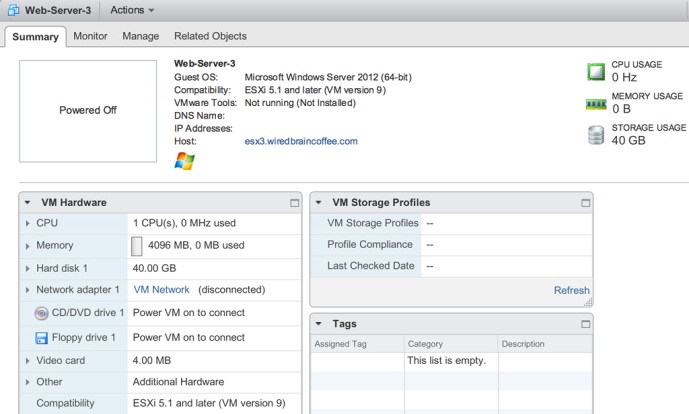Maximize the VM Hardware panel
This screenshot has height=414, width=689.
[x=294, y=203]
